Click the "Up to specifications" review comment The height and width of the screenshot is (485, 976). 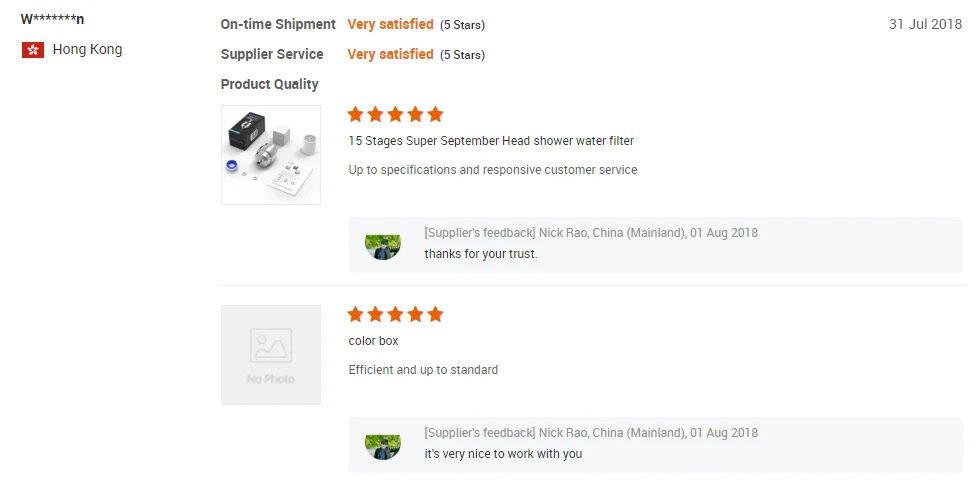tap(493, 170)
